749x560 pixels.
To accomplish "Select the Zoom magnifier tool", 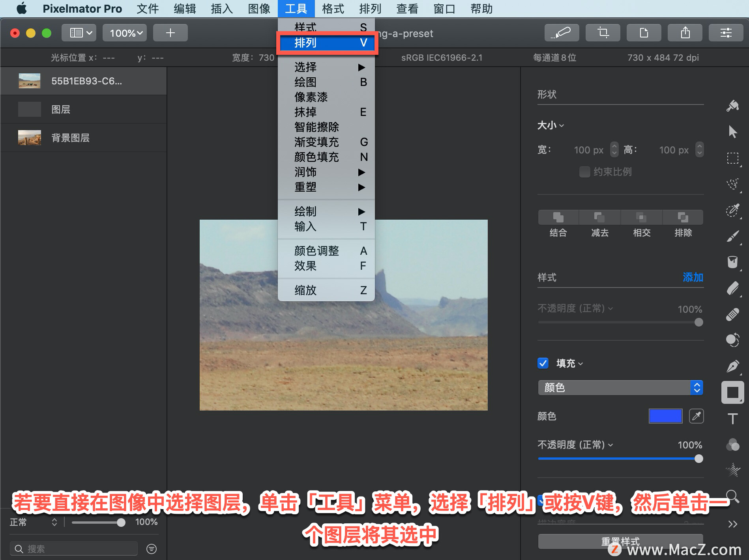I will [x=733, y=496].
